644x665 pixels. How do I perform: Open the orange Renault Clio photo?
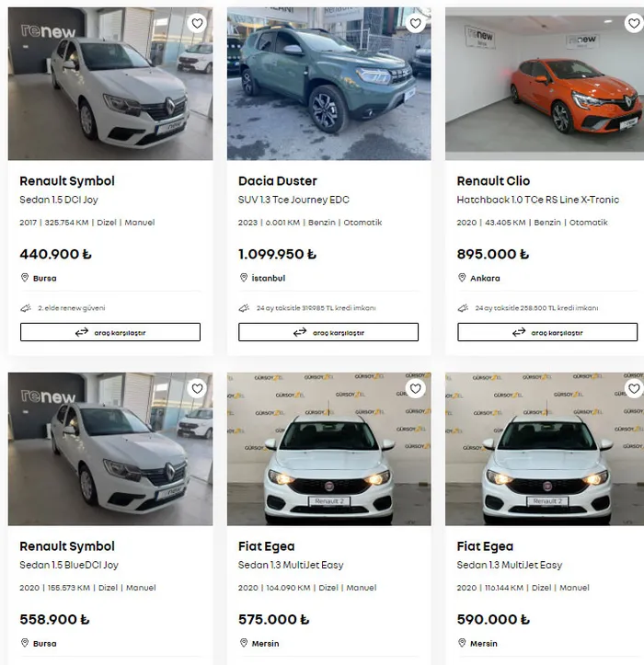coord(545,84)
